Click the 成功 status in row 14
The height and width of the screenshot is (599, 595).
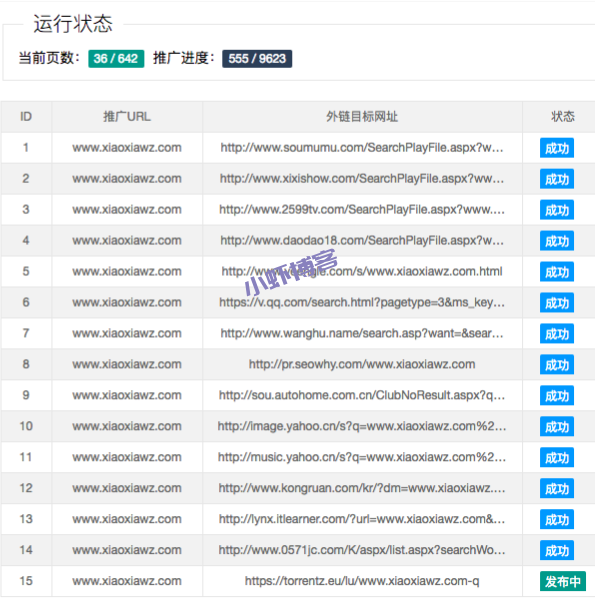(x=557, y=550)
